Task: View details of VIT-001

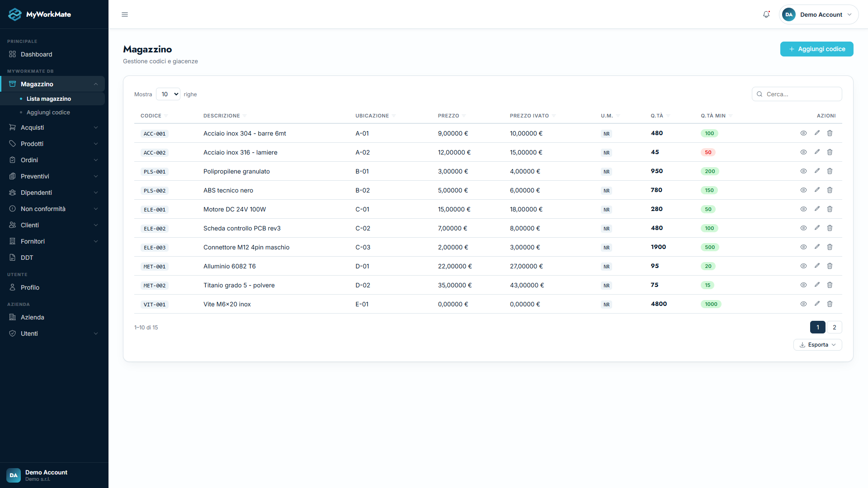Action: (x=803, y=304)
